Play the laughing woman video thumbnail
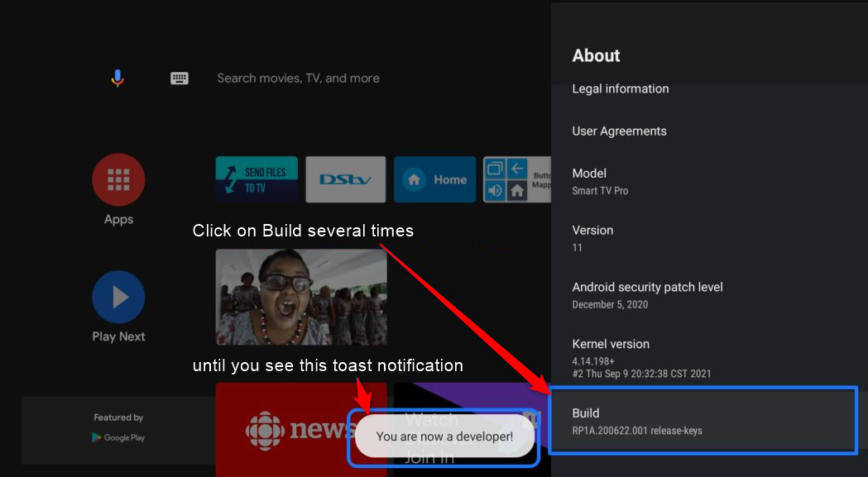868x477 pixels. 301,297
